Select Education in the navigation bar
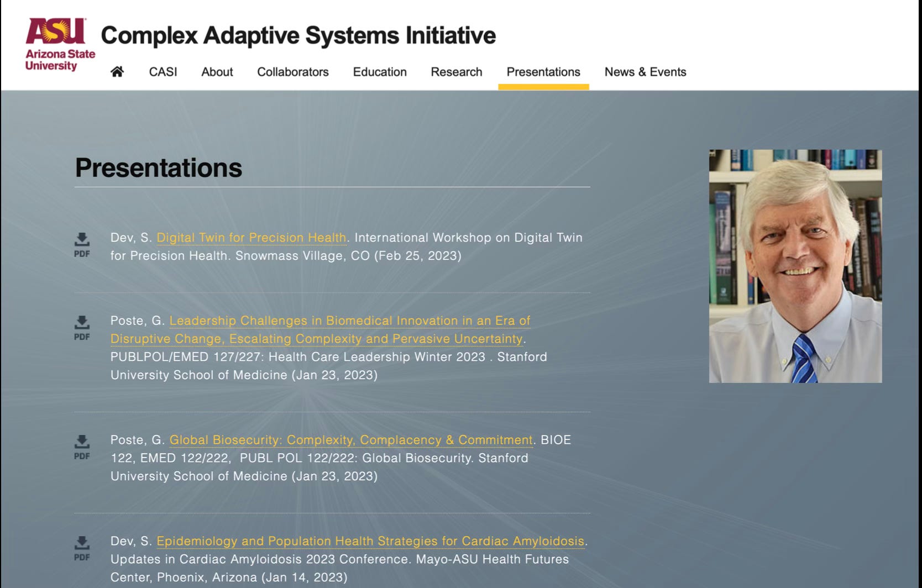The image size is (922, 588). point(380,72)
